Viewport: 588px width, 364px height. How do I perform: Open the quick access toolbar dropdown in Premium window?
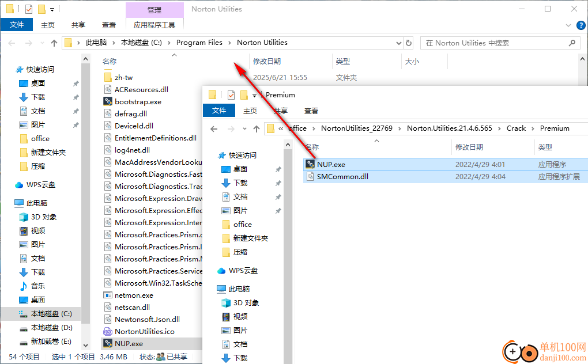click(254, 95)
